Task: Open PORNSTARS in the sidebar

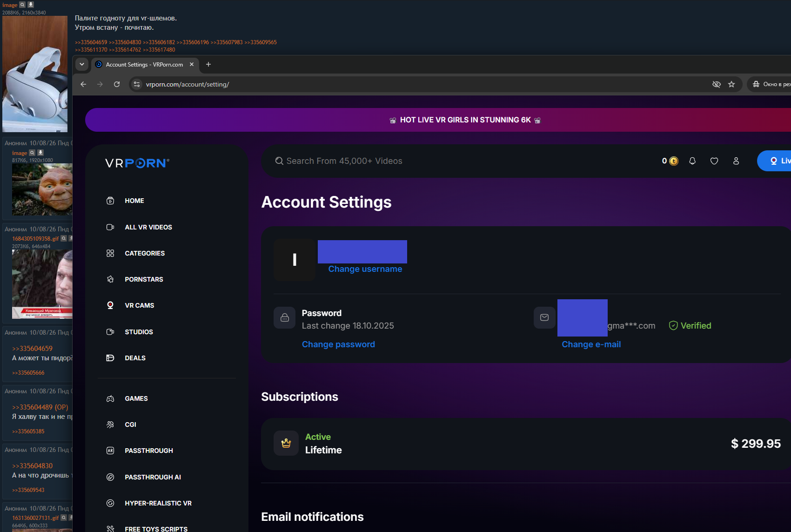Action: 144,279
